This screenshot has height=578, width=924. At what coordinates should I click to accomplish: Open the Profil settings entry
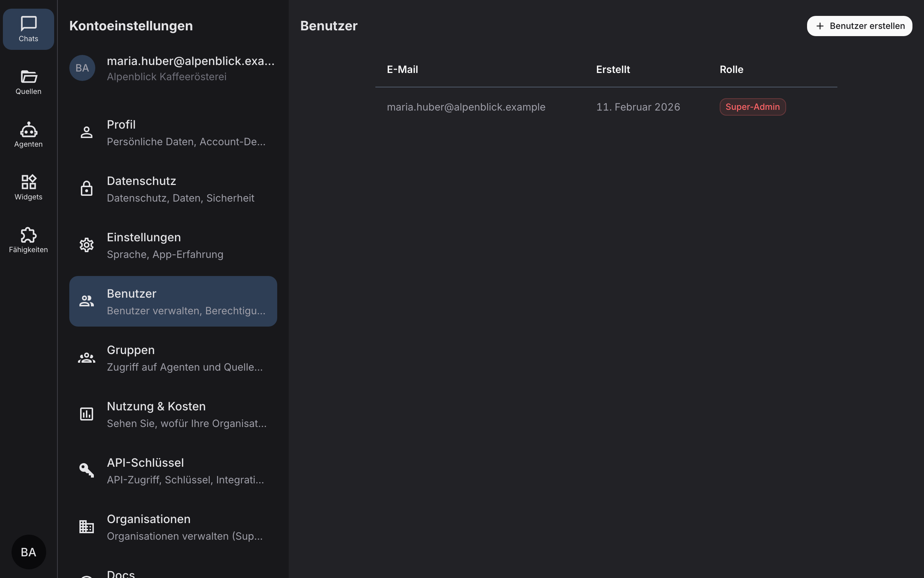[173, 132]
